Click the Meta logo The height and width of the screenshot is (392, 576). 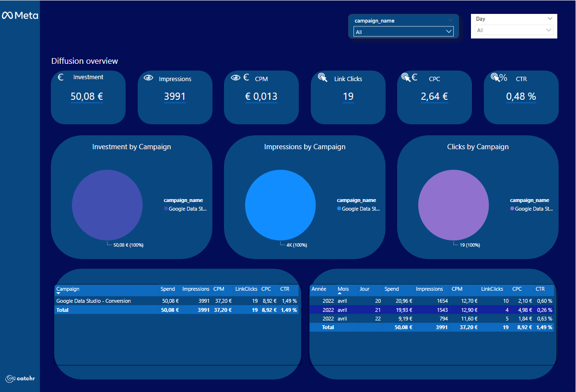[20, 15]
